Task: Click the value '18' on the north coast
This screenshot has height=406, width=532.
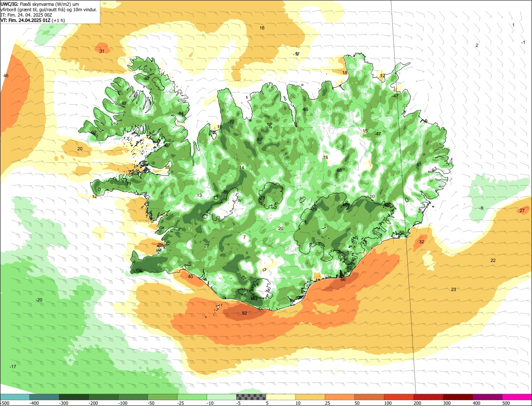Action: tap(345, 73)
